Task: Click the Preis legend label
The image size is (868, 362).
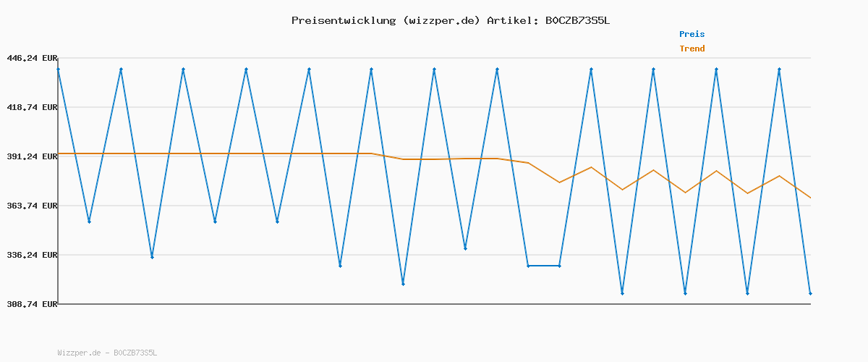Action: pyautogui.click(x=692, y=34)
